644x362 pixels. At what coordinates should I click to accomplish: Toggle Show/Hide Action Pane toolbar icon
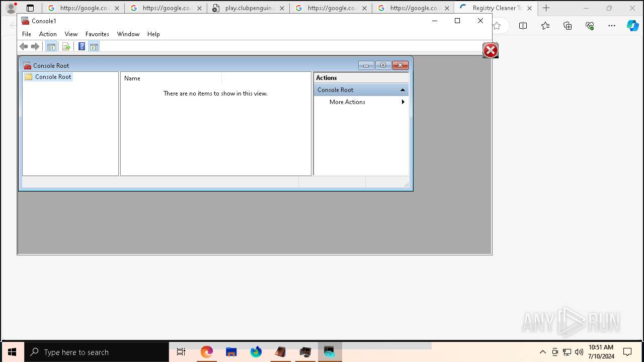coord(94,47)
